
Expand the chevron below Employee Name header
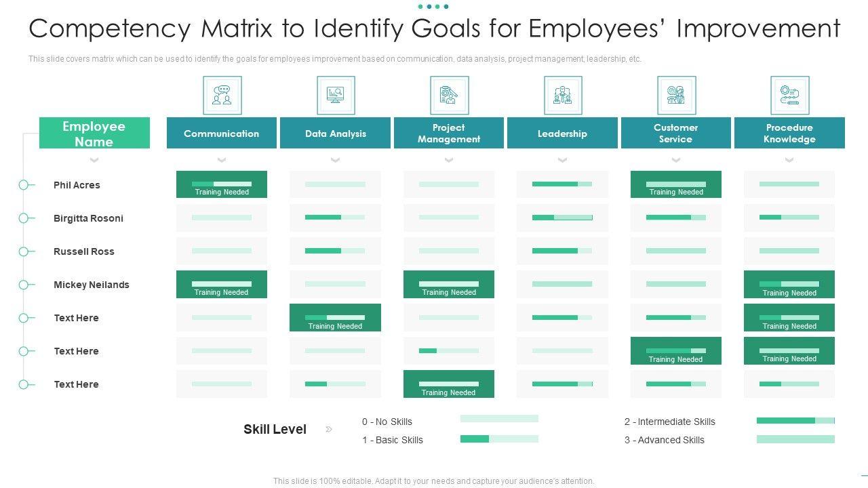tap(94, 160)
